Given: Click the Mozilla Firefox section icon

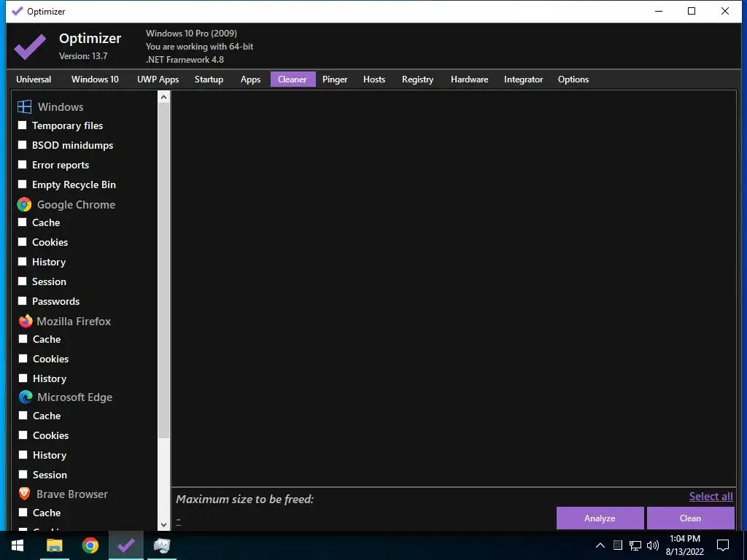Looking at the screenshot, I should coord(26,321).
